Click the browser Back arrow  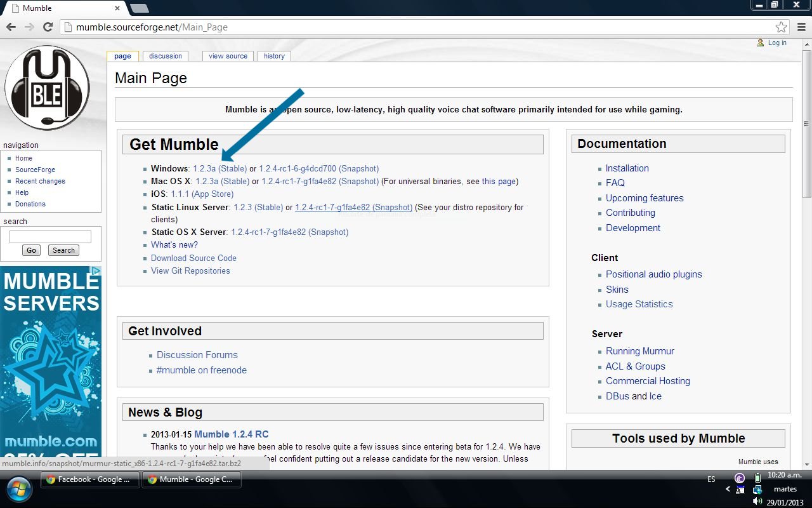[x=11, y=27]
